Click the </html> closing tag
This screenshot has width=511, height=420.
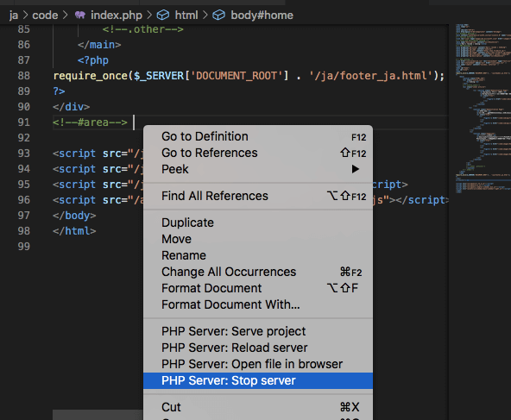(74, 231)
